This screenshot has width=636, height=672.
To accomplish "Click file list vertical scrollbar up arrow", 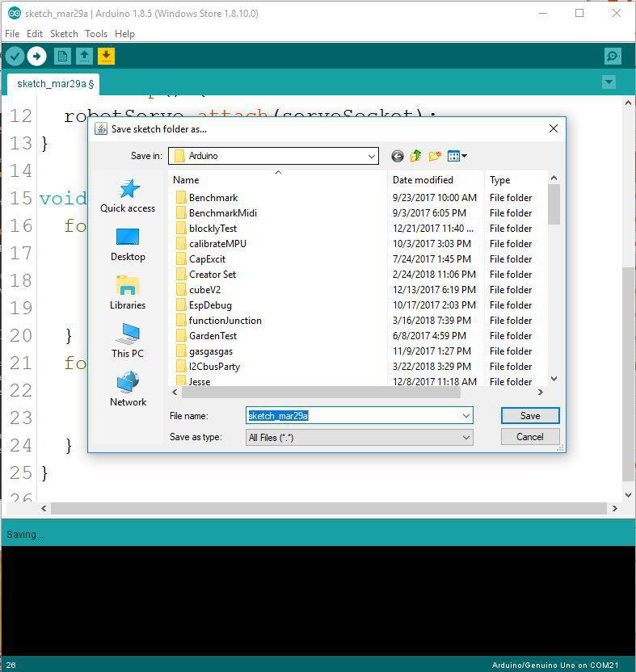I will [x=554, y=178].
